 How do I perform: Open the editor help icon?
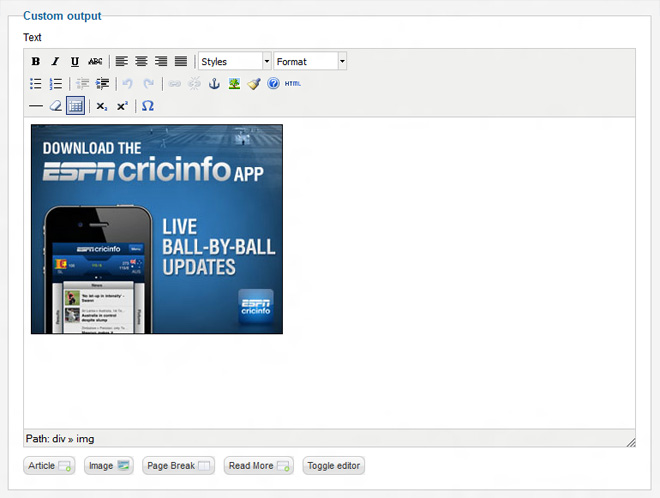tap(273, 84)
